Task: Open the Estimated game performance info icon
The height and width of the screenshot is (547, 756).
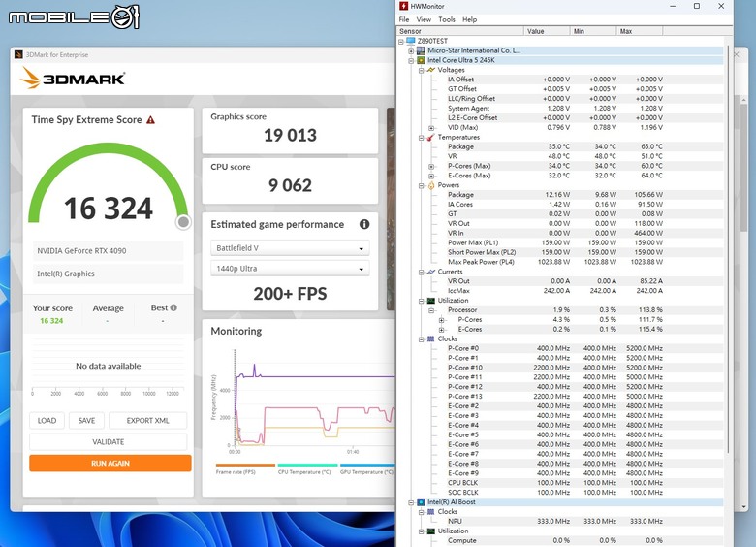Action: pos(364,224)
